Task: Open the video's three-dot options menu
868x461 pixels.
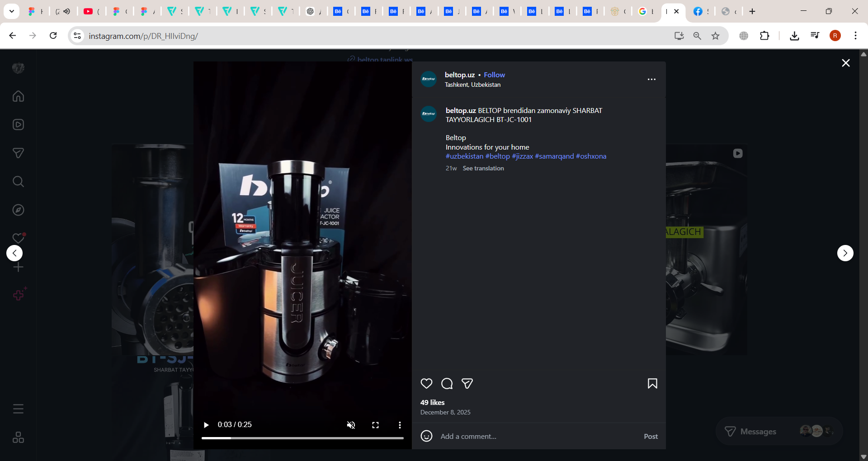Action: [x=400, y=425]
